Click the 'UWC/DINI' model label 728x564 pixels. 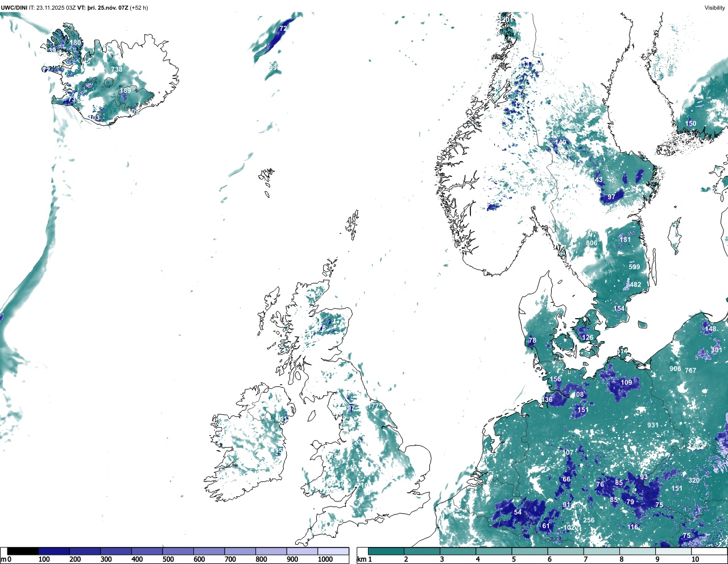tap(14, 7)
